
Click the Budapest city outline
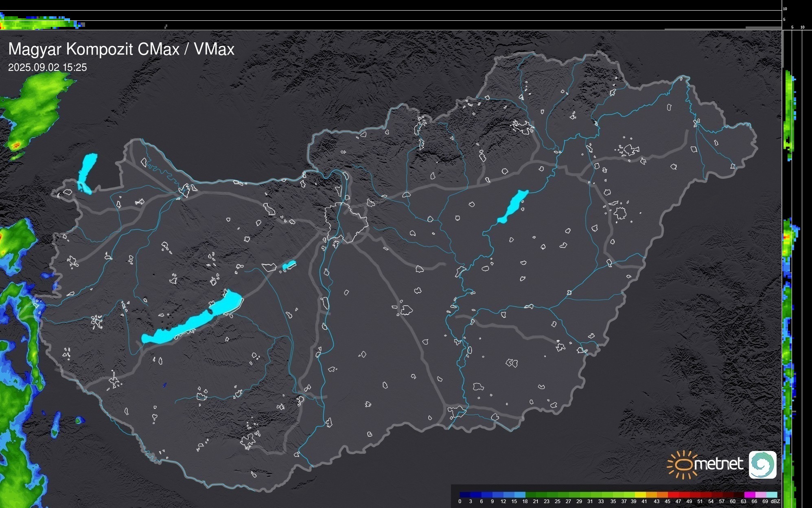tap(346, 222)
